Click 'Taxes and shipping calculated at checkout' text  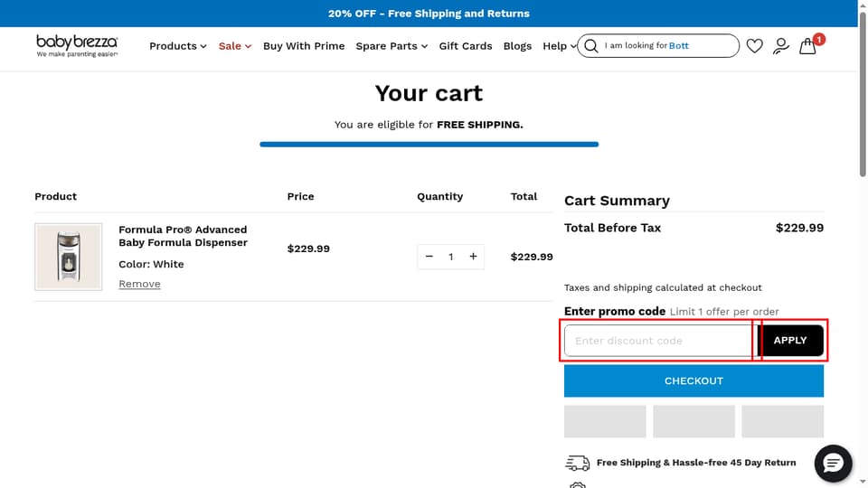tap(663, 287)
